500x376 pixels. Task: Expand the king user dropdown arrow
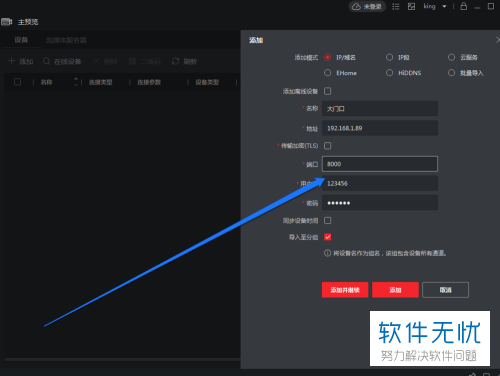[x=444, y=6]
